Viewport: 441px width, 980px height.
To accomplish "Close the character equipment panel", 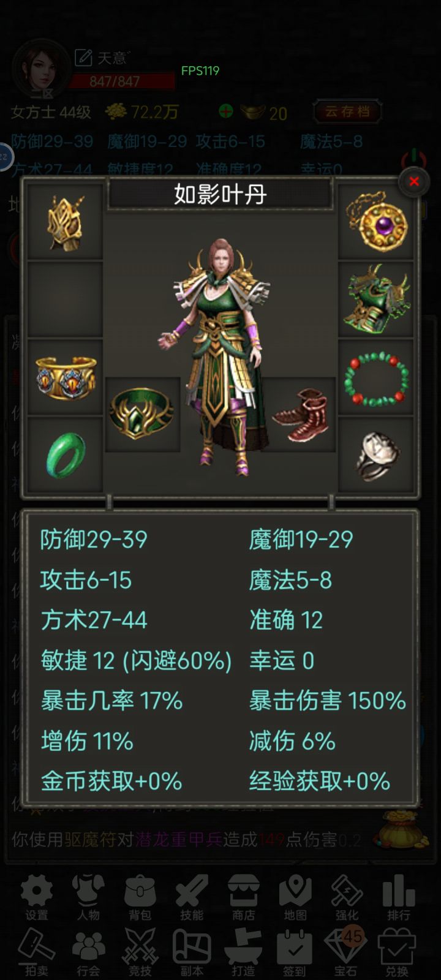I will (414, 181).
